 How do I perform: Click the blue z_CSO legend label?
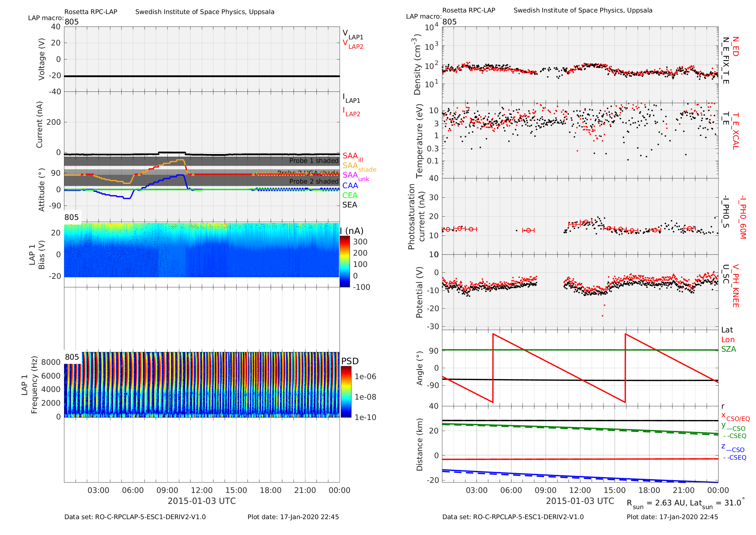click(733, 448)
